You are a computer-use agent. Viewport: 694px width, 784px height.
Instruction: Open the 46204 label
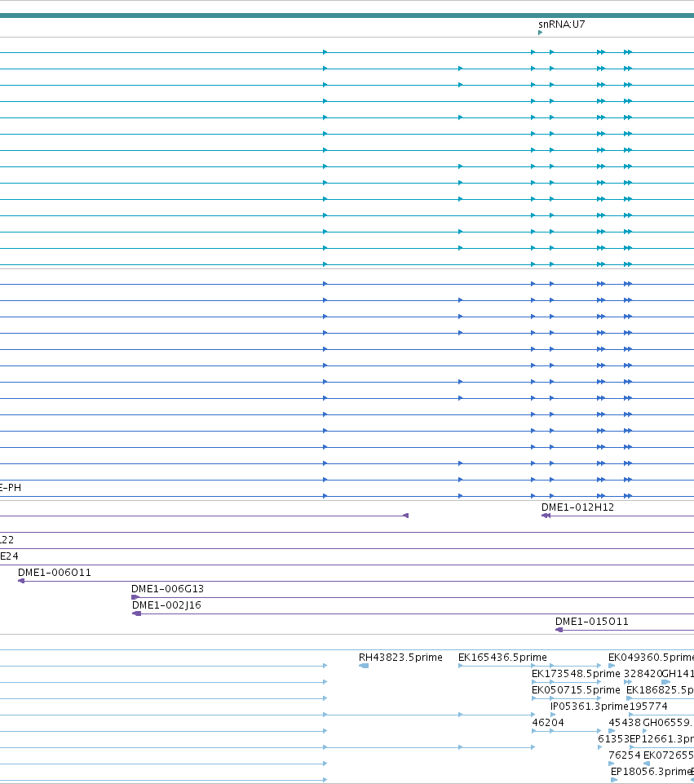pos(548,723)
